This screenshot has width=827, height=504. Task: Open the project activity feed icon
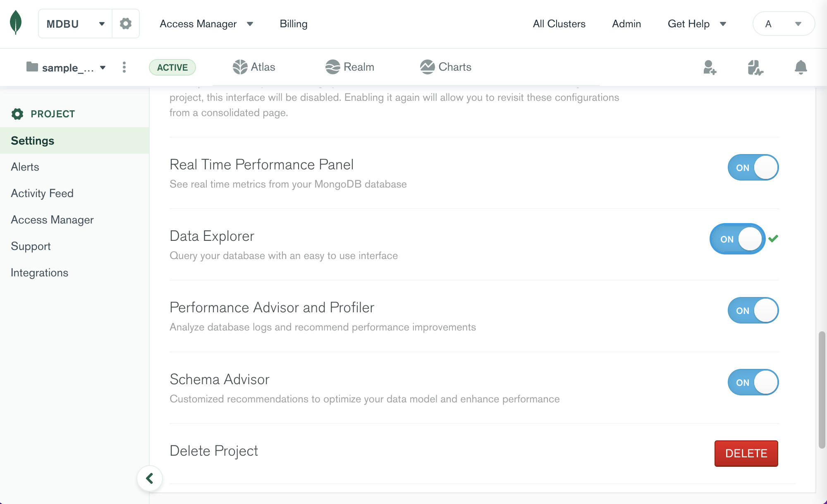(x=755, y=67)
